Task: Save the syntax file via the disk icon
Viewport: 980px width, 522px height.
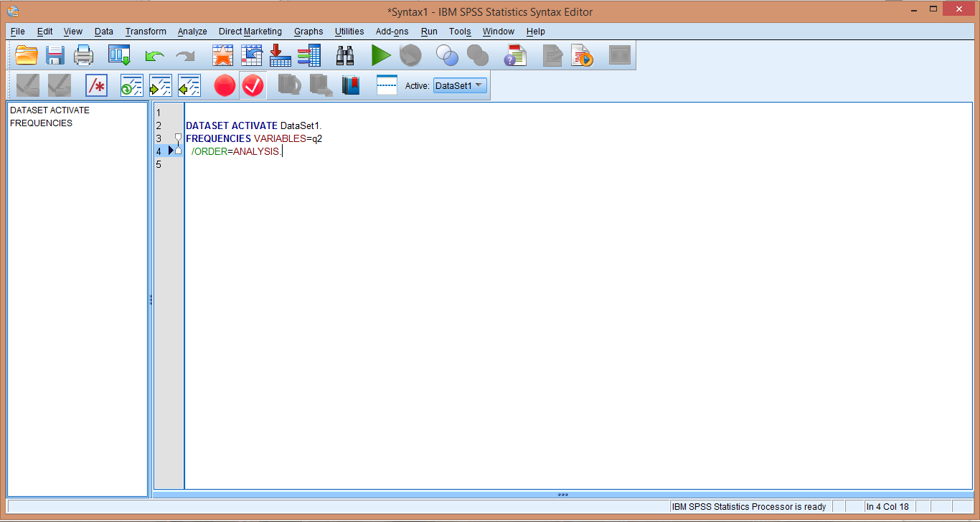Action: click(x=55, y=55)
